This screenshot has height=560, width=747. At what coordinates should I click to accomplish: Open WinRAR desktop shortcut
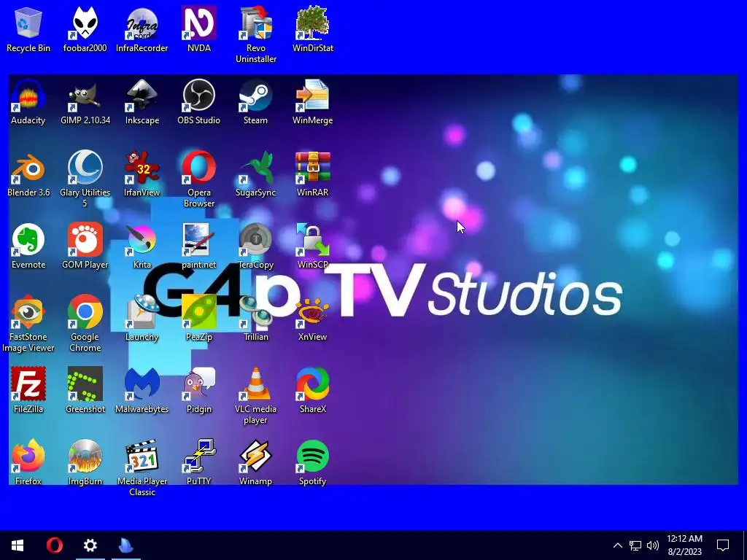(312, 174)
